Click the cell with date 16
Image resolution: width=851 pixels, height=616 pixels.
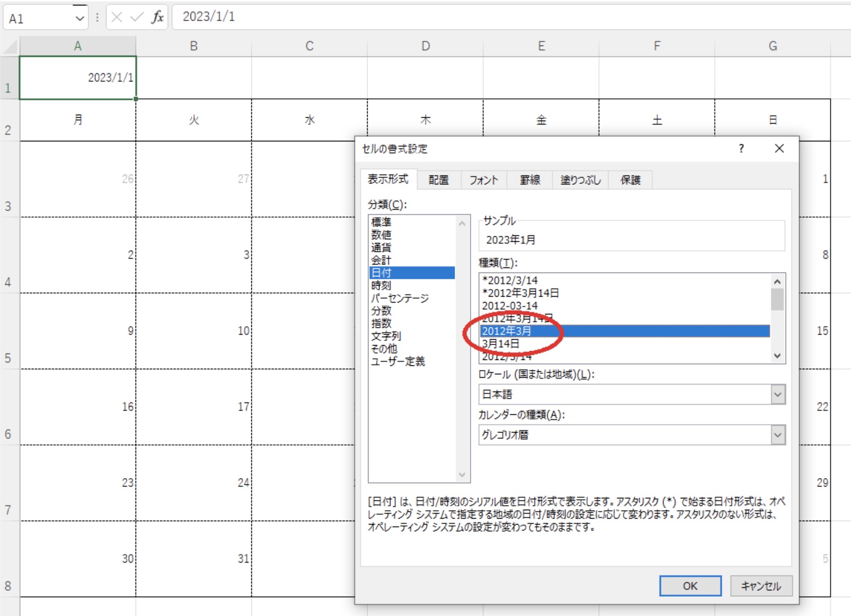click(78, 407)
